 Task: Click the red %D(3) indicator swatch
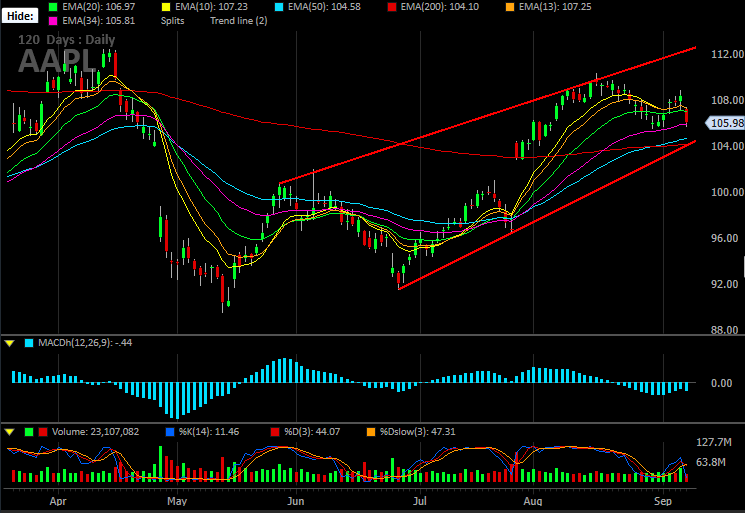275,432
